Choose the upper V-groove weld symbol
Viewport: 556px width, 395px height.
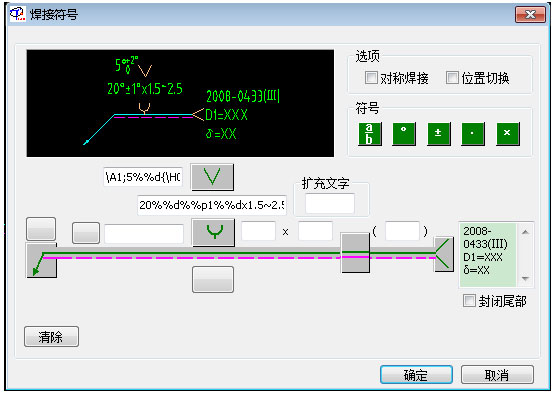coord(212,177)
